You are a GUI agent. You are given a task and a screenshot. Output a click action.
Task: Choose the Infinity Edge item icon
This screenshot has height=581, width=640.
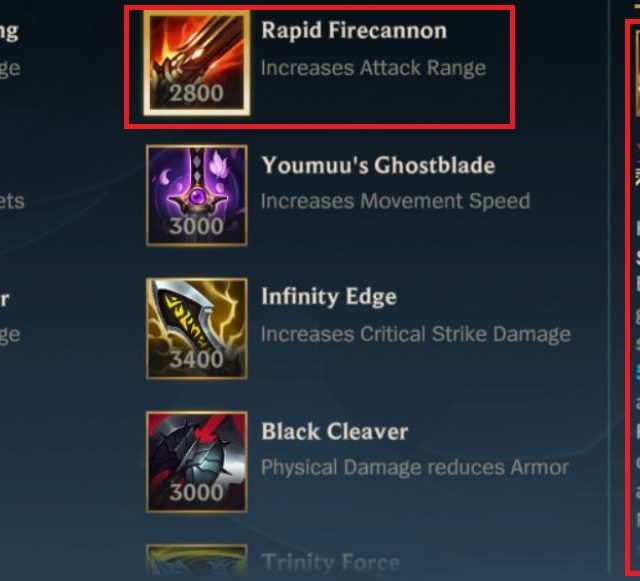point(197,329)
